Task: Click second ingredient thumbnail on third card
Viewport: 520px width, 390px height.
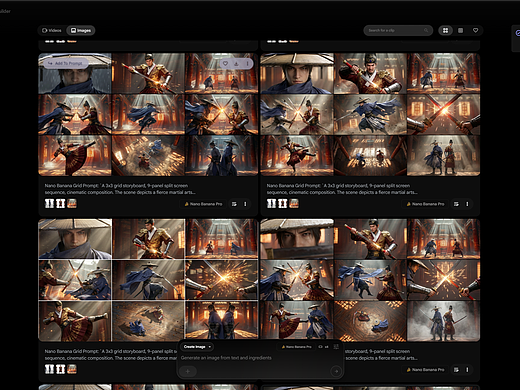Action: pyautogui.click(x=60, y=369)
